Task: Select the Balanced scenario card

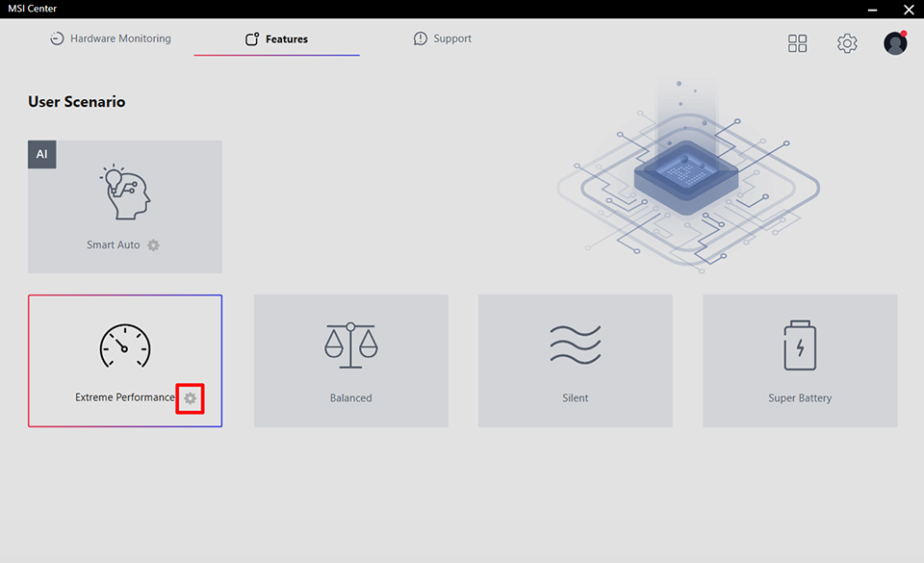Action: (350, 361)
